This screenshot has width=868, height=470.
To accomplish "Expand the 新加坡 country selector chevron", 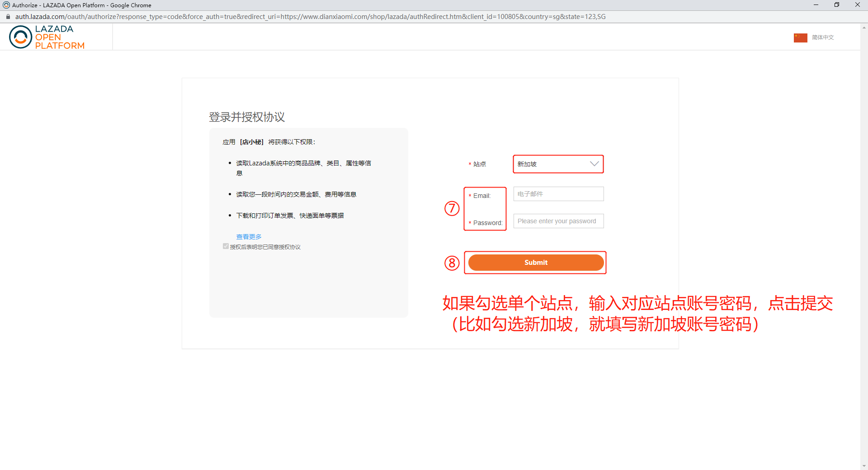I will 594,164.
